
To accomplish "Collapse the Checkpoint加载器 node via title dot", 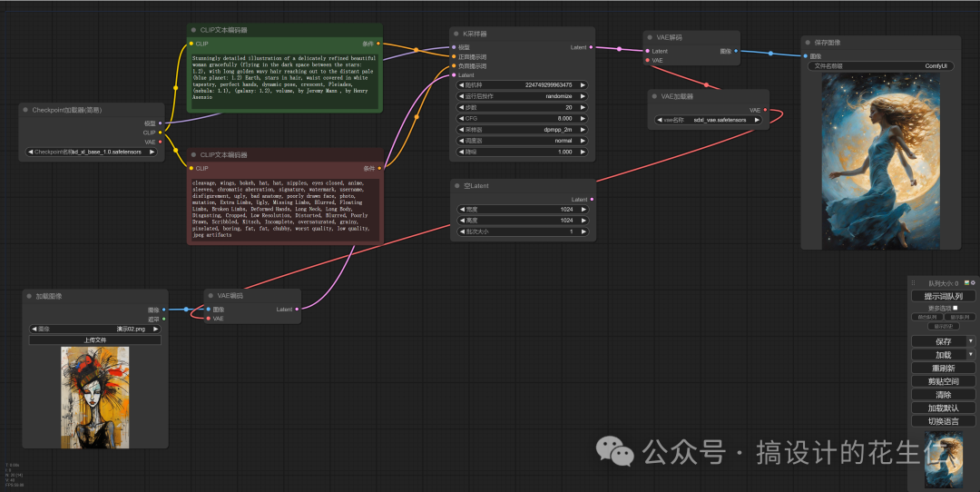I will [25, 110].
